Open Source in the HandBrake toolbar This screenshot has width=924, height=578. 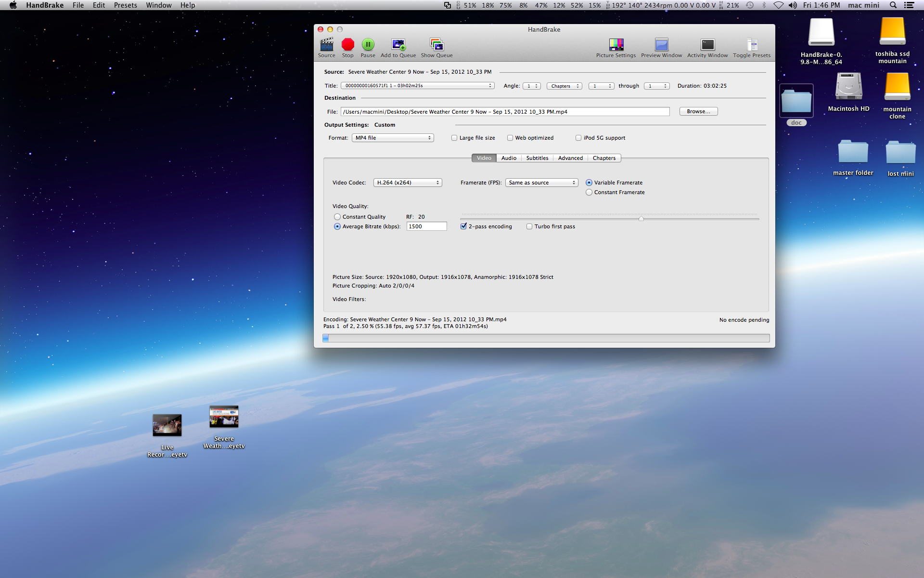click(326, 48)
